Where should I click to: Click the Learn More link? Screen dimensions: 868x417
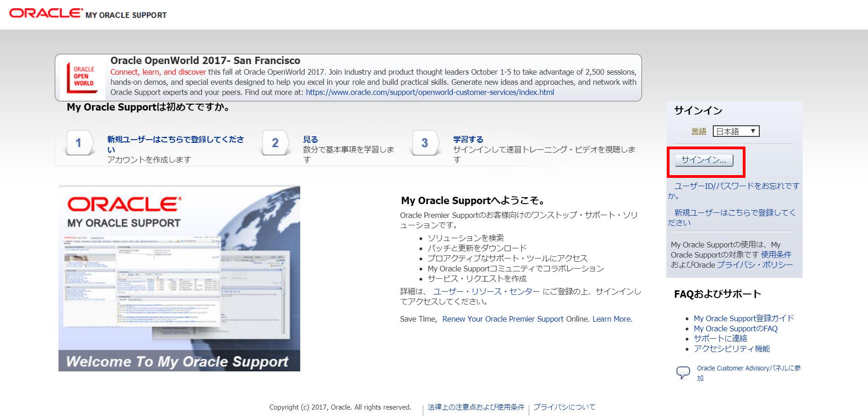[x=612, y=319]
